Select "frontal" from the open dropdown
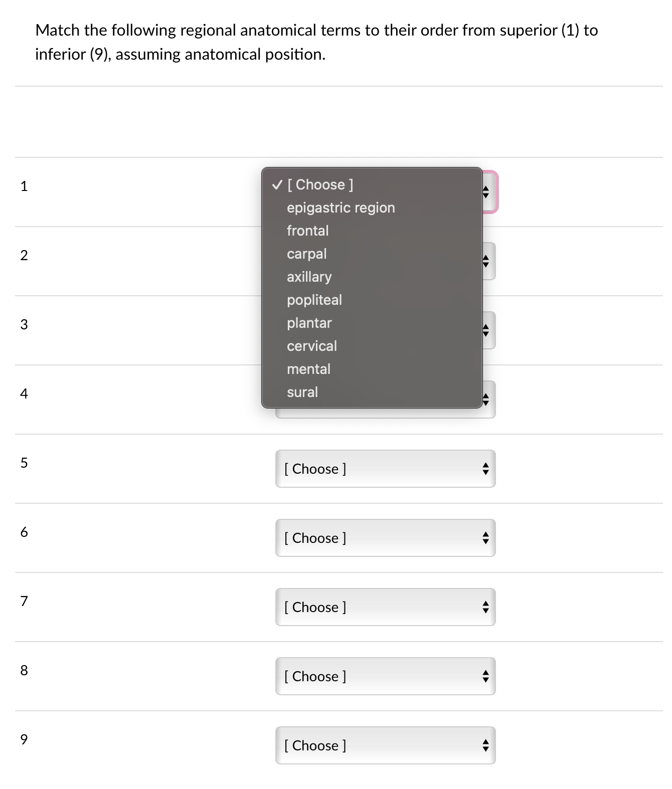 pos(307,231)
